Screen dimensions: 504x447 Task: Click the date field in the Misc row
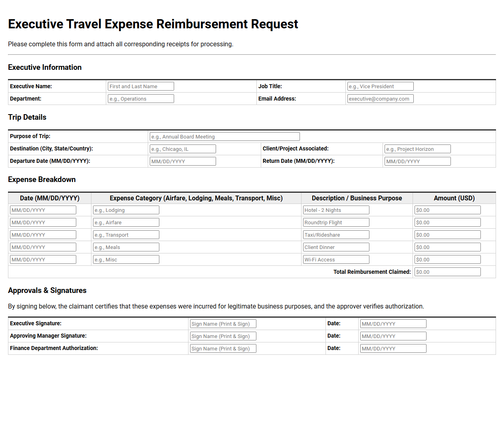(x=43, y=259)
